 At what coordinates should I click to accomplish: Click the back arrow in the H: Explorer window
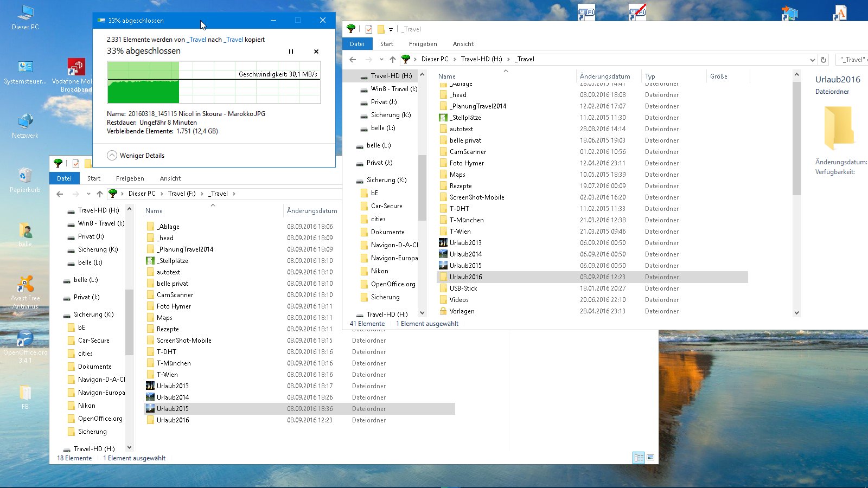(x=353, y=60)
